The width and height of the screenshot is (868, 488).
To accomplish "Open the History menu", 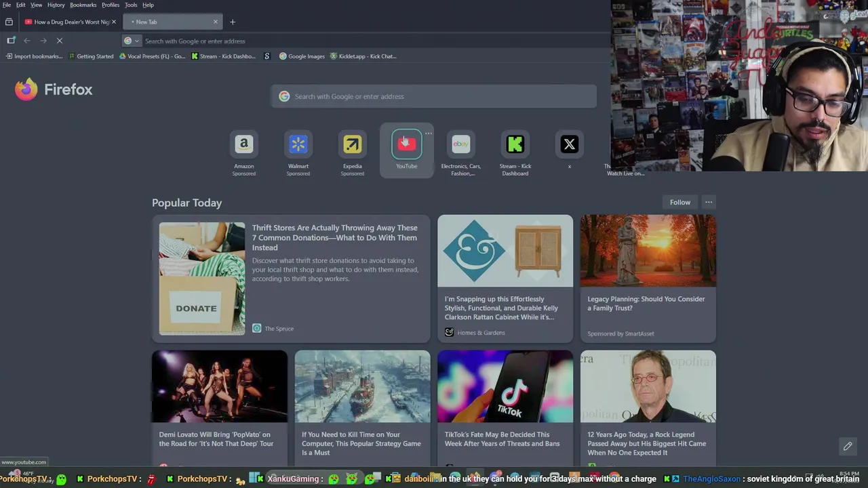I will 56,5.
